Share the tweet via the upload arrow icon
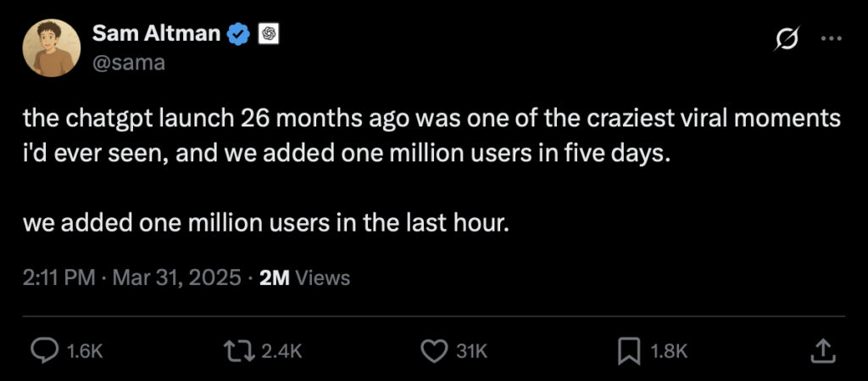 point(821,350)
